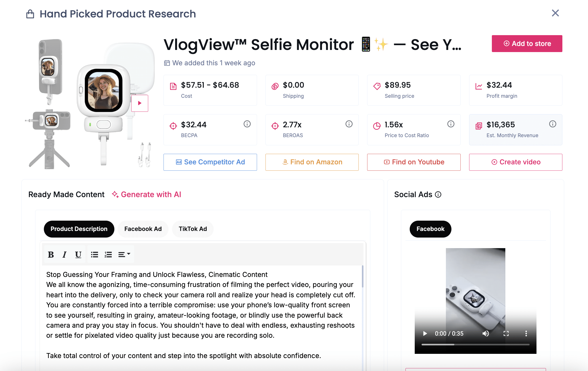
Task: Expand video player options menu
Action: point(526,333)
